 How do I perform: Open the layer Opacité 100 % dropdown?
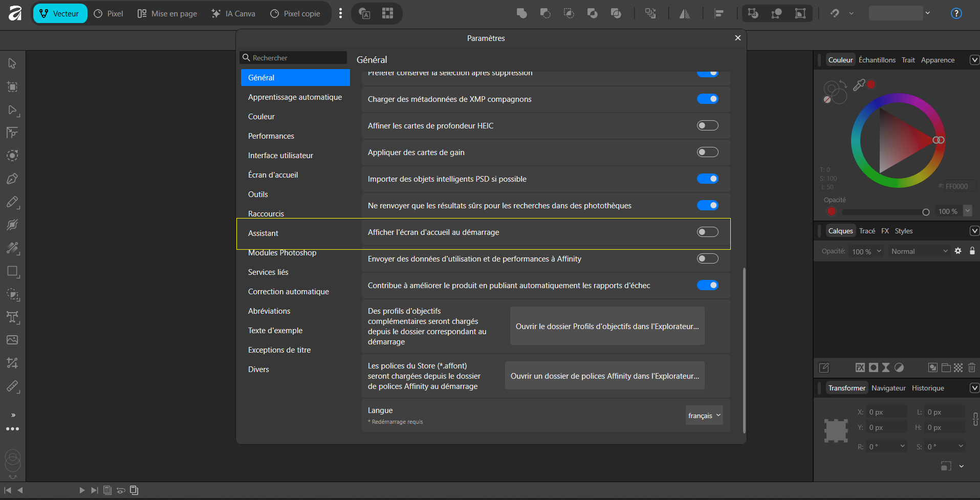pyautogui.click(x=866, y=251)
